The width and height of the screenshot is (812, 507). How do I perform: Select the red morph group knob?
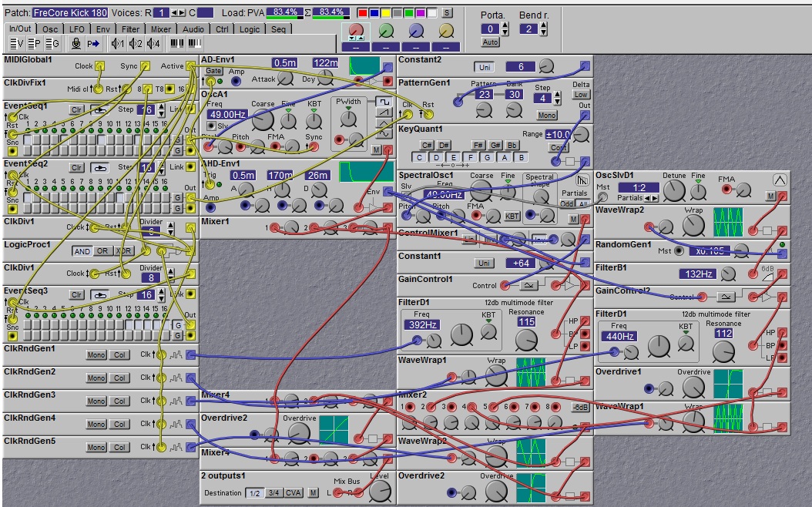[x=356, y=31]
